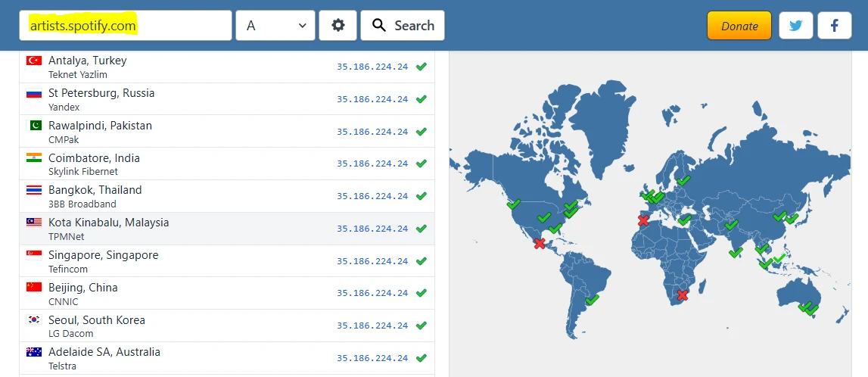Click the green check marker over Turkey
The height and width of the screenshot is (377, 868).
[x=686, y=219]
